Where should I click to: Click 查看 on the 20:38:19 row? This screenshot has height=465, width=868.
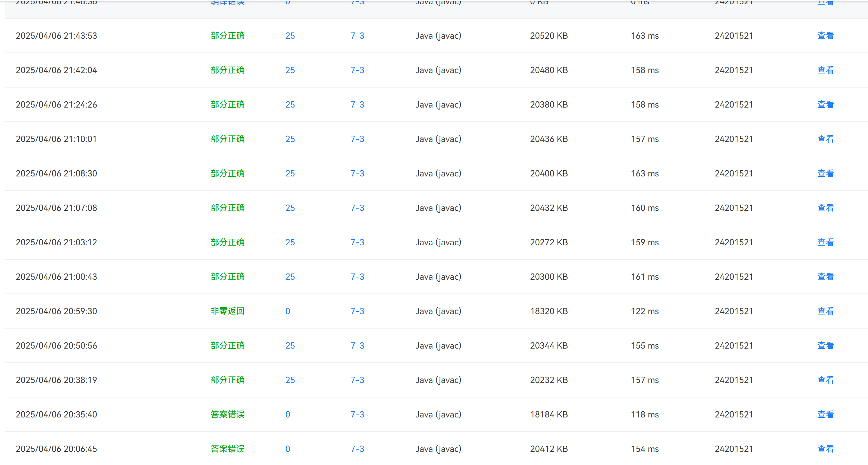tap(825, 380)
